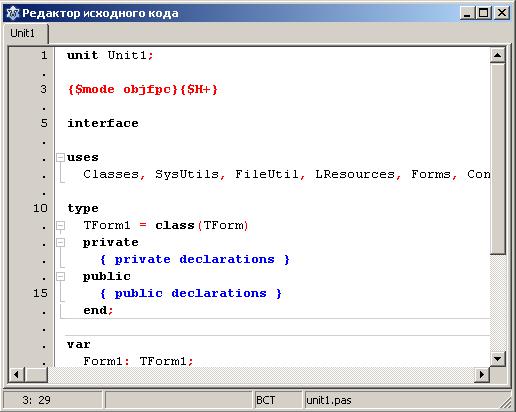Minimize the source editor window
Viewport: 516px width, 412px height.
[467, 13]
